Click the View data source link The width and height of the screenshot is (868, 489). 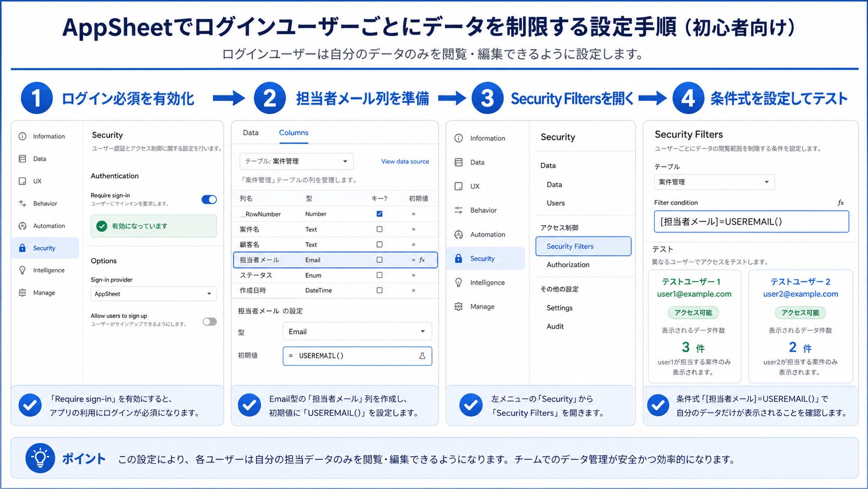click(405, 162)
